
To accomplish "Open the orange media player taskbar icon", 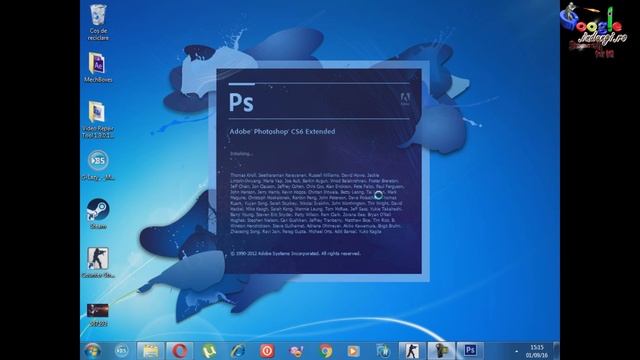I will pyautogui.click(x=353, y=351).
